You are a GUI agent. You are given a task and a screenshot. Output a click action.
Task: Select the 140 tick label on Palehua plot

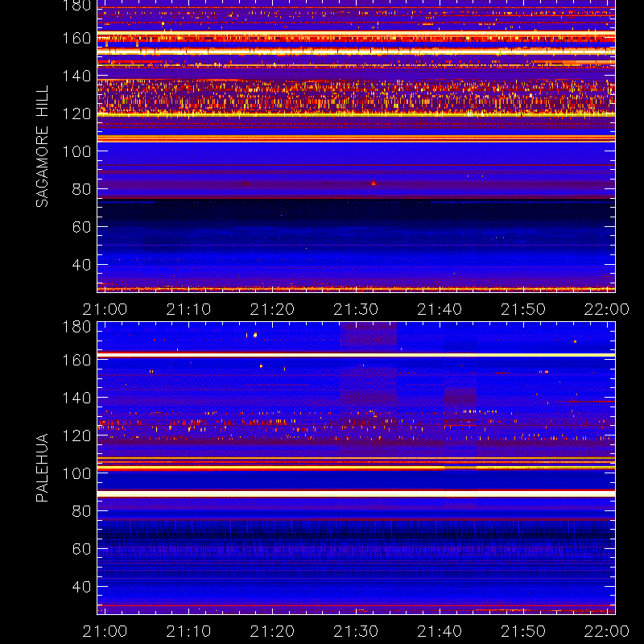pyautogui.click(x=76, y=398)
